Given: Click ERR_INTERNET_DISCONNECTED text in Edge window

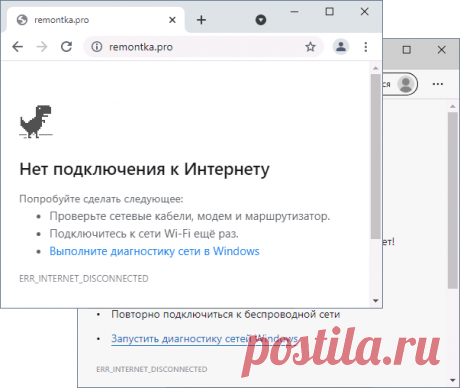Looking at the screenshot, I should (152, 369).
